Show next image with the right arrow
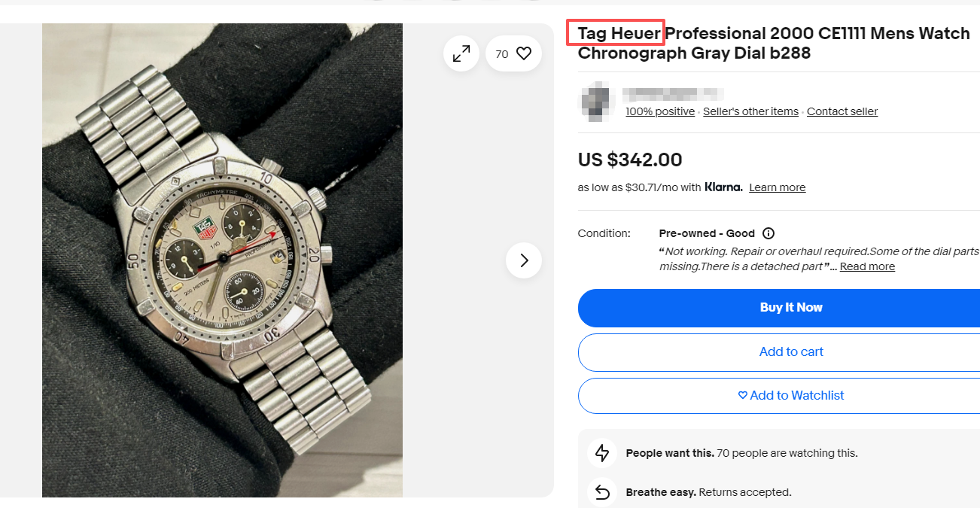The image size is (980, 508). [524, 260]
